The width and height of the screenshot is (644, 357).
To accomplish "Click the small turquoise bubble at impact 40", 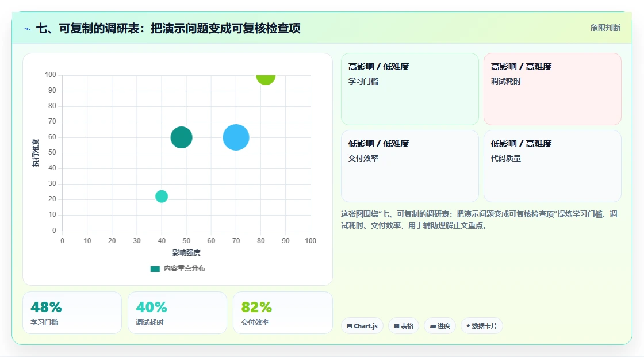I will [162, 197].
